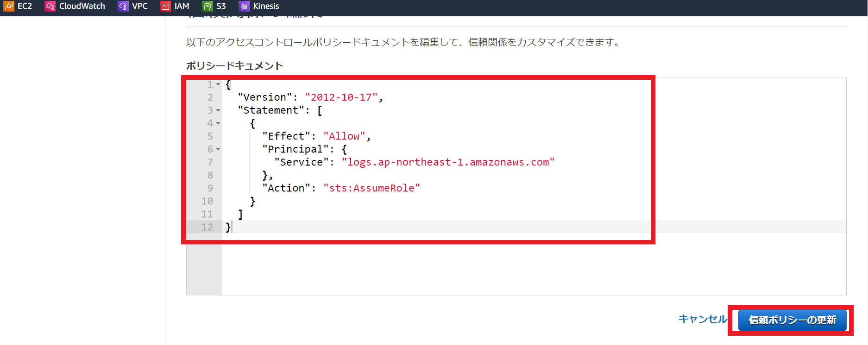Select the CloudWatch shortcut label in the top bar
The height and width of the screenshot is (345, 868).
pos(82,6)
